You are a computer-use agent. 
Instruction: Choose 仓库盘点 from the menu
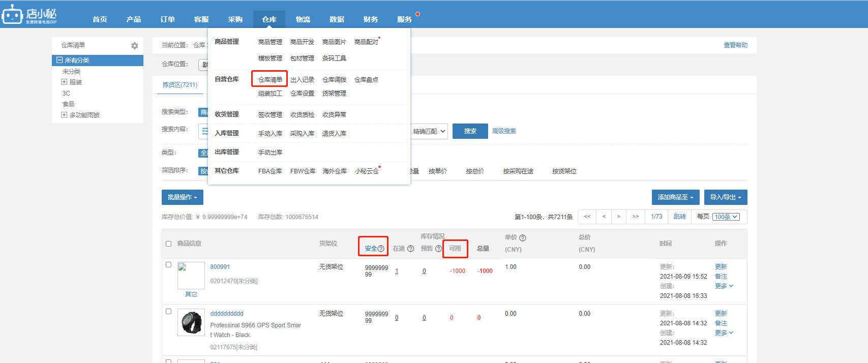(367, 80)
